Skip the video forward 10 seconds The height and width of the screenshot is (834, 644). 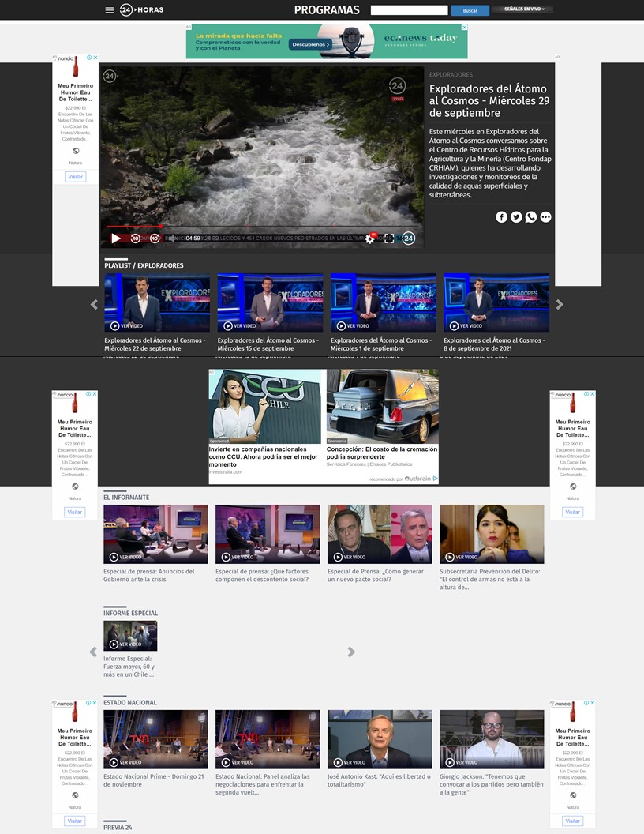click(x=155, y=239)
